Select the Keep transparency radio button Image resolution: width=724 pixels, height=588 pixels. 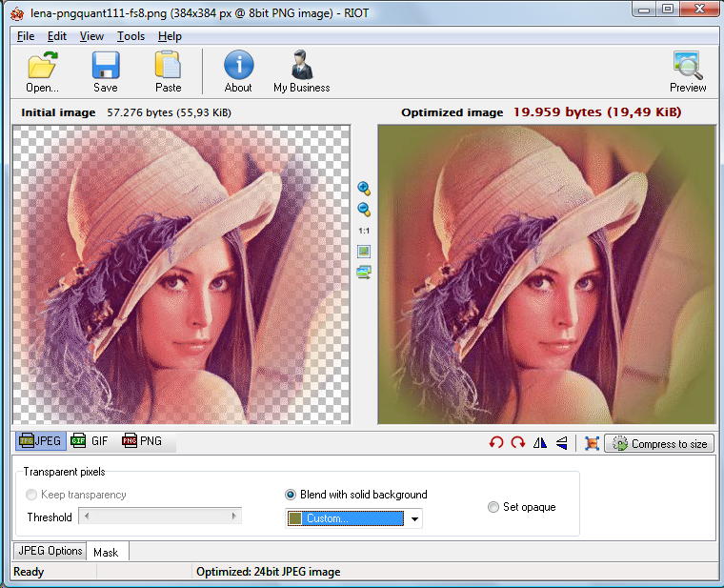[32, 495]
